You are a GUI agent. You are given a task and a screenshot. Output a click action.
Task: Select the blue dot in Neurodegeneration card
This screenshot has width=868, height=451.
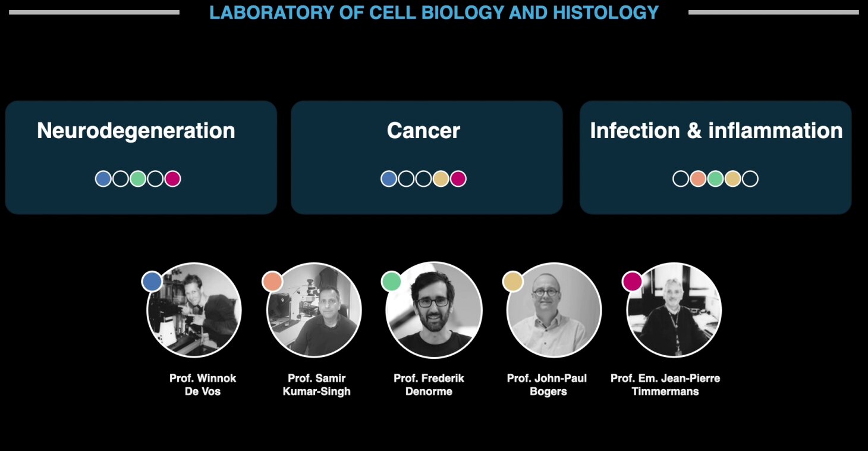[103, 178]
